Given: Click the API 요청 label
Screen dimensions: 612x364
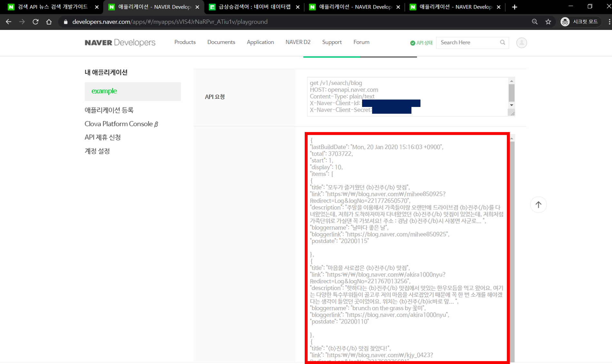Looking at the screenshot, I should click(215, 97).
